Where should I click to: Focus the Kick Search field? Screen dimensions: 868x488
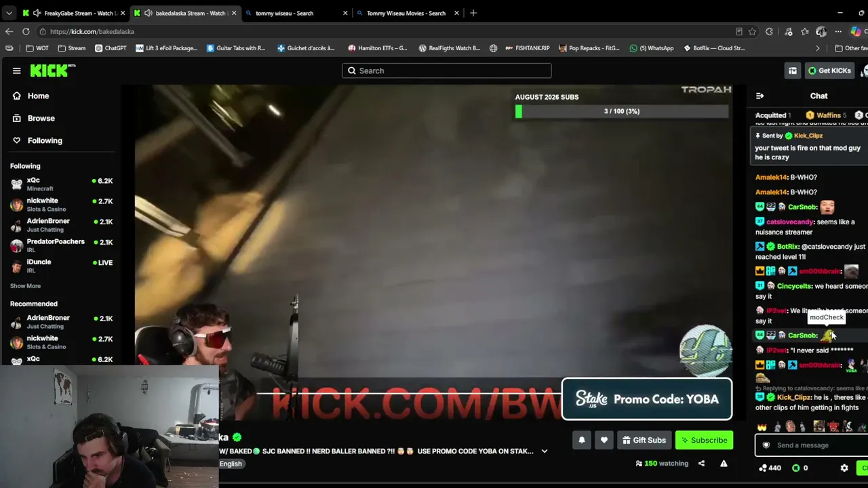pos(447,70)
